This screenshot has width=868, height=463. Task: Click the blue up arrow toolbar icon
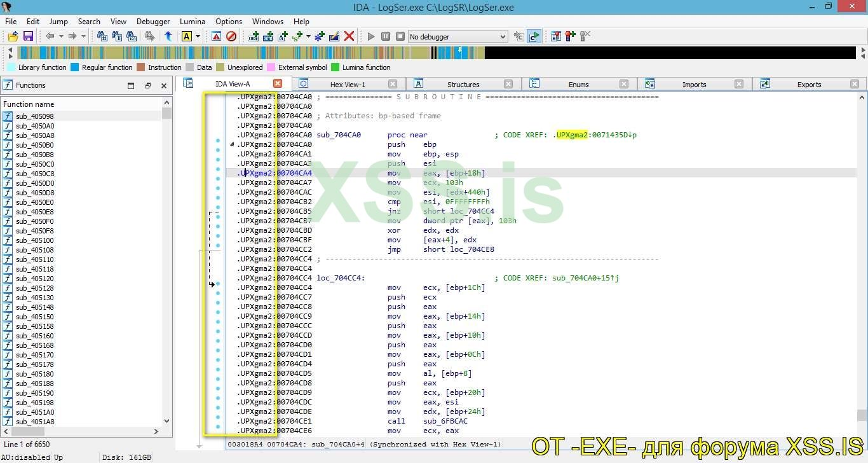168,36
